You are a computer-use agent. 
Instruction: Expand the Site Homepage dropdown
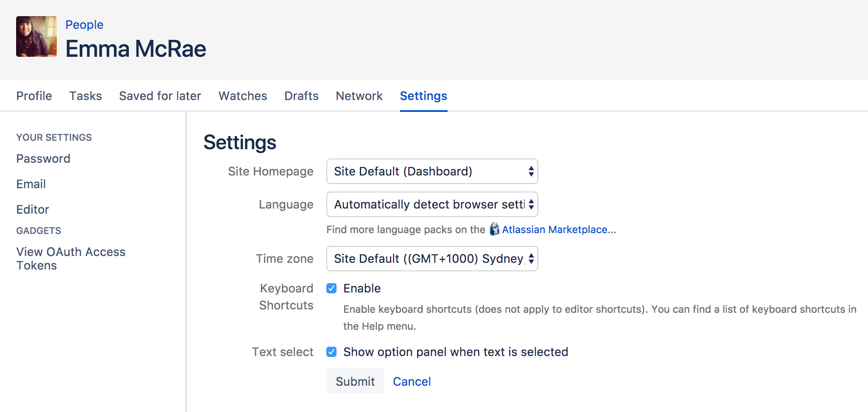point(432,171)
